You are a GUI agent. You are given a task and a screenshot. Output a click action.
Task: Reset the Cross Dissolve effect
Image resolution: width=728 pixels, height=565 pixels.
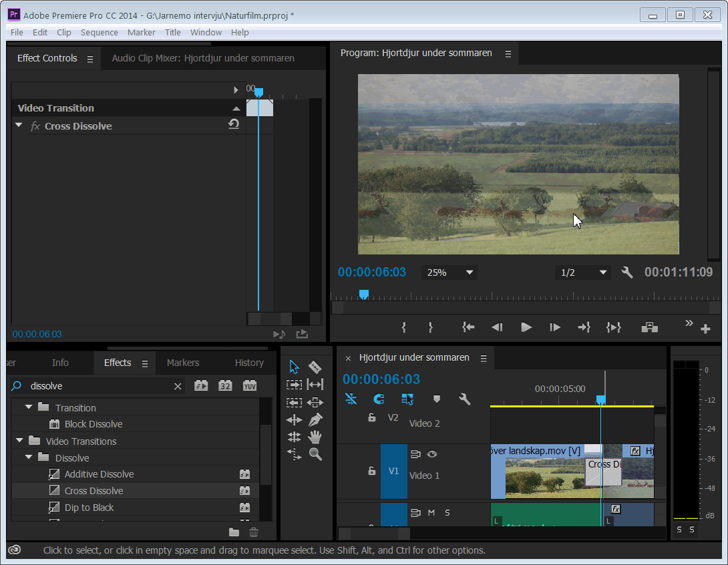point(234,124)
